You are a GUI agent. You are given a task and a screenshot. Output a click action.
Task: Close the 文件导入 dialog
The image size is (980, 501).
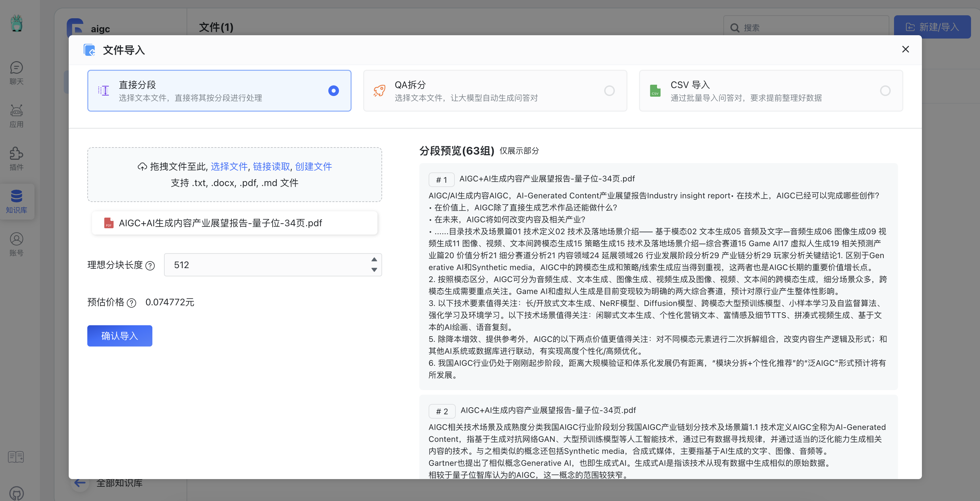tap(905, 50)
